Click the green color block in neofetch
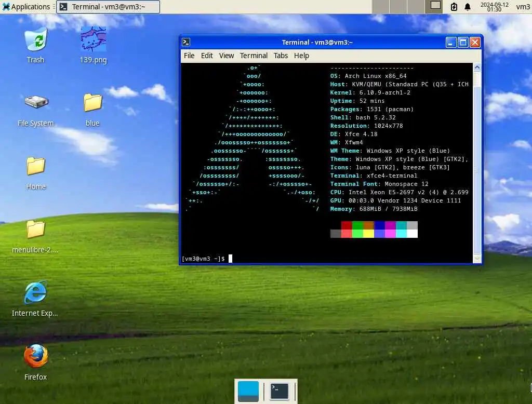 pos(357,225)
